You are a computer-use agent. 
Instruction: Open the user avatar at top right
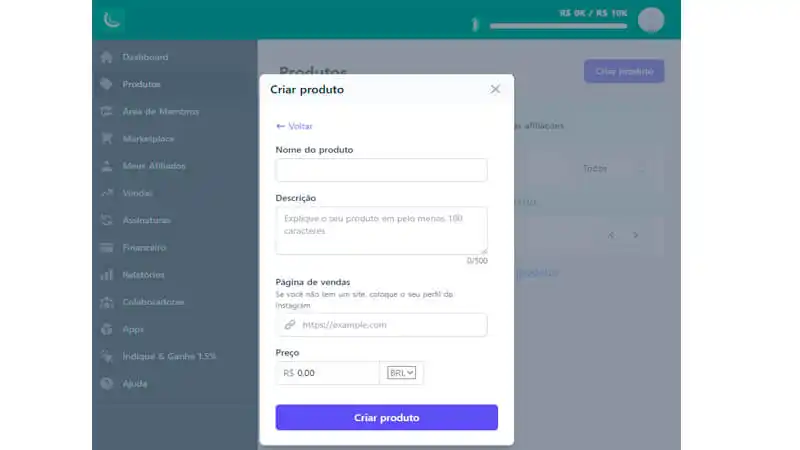click(651, 20)
